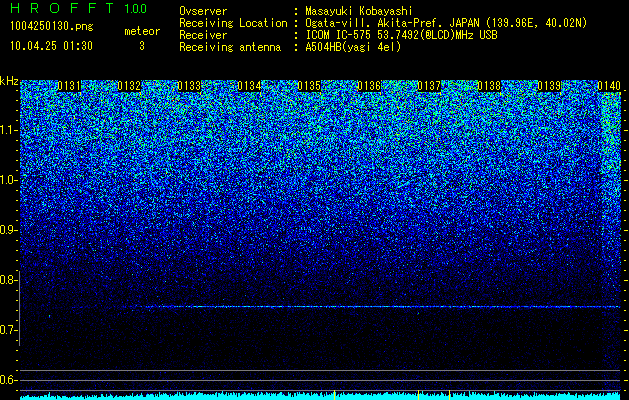This screenshot has width=629, height=400.
Task: Click the "Receiving antenna" label
Action: point(230,47)
